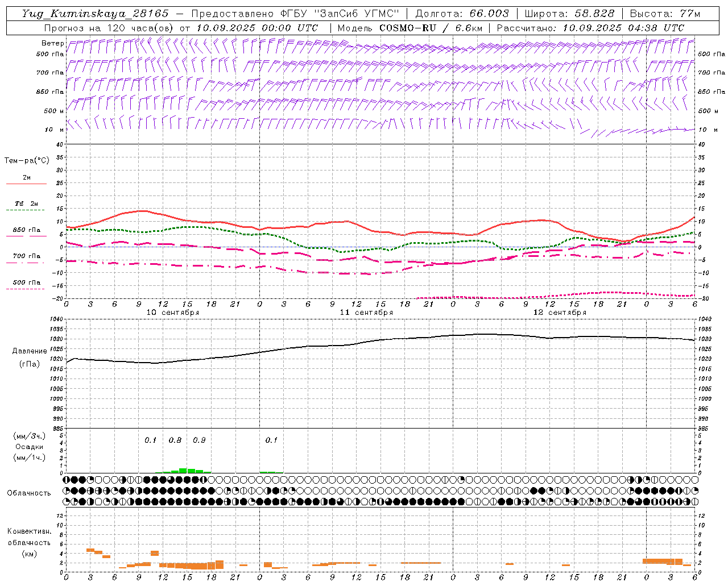The height and width of the screenshot is (582, 728).
Task: Click the (мм/3ч.) units label
Action: click(x=30, y=436)
